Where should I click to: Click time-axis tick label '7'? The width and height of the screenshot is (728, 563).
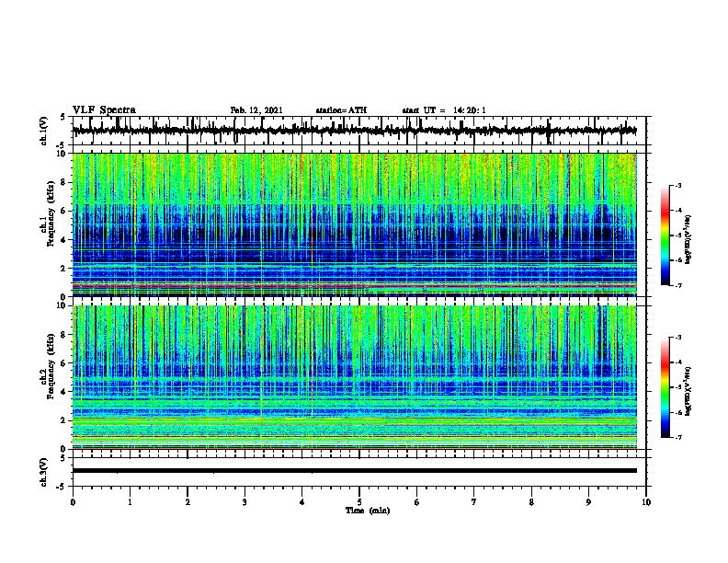click(474, 502)
